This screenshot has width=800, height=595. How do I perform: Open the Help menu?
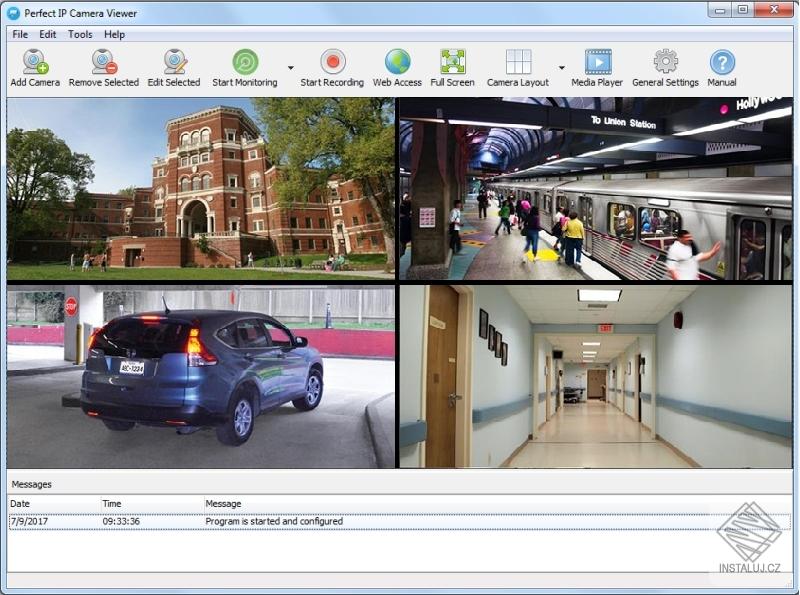pos(117,33)
